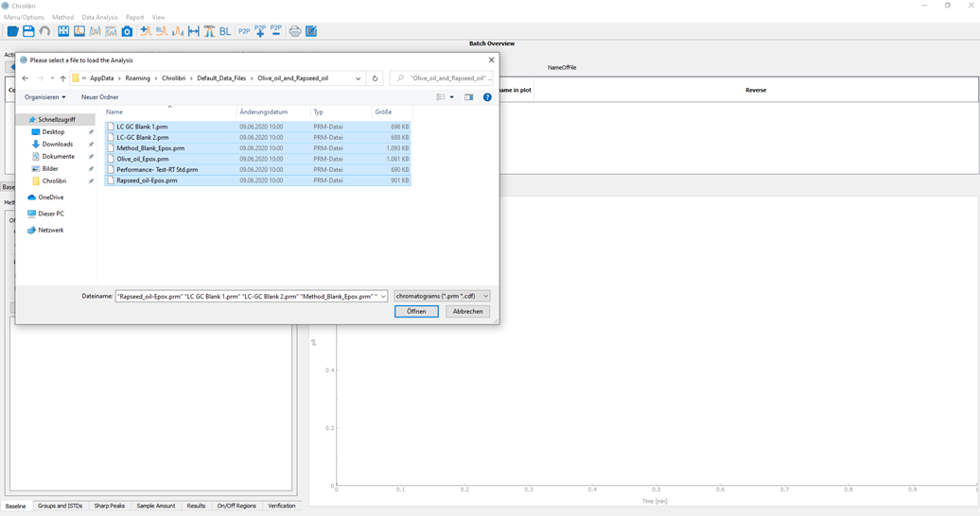980x516 pixels.
Task: Select Netzwerk in the navigation pane
Action: point(51,230)
